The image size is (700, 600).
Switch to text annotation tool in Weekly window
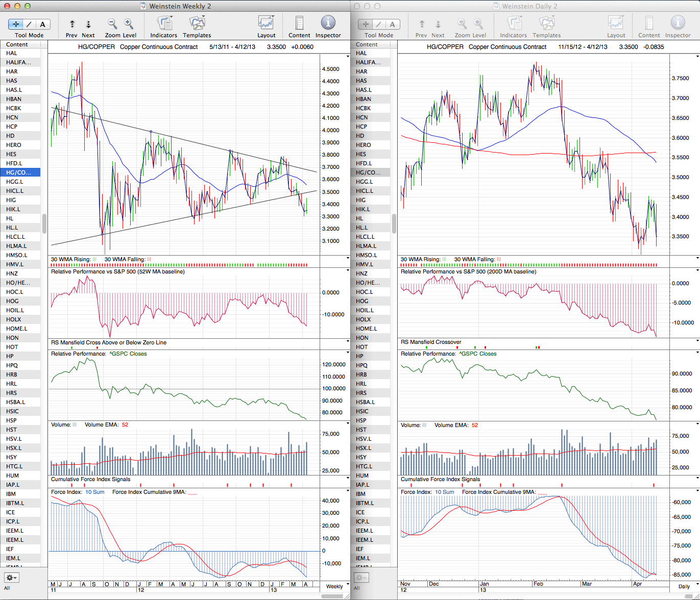point(42,24)
